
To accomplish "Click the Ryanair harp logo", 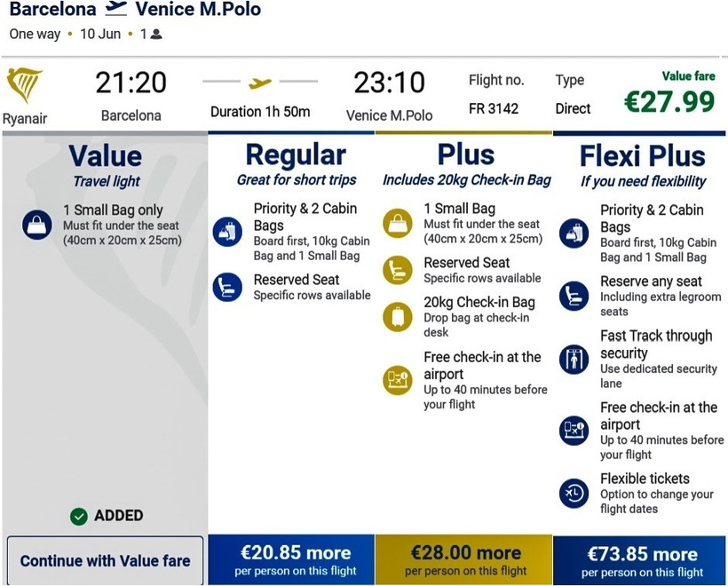I will (24, 85).
